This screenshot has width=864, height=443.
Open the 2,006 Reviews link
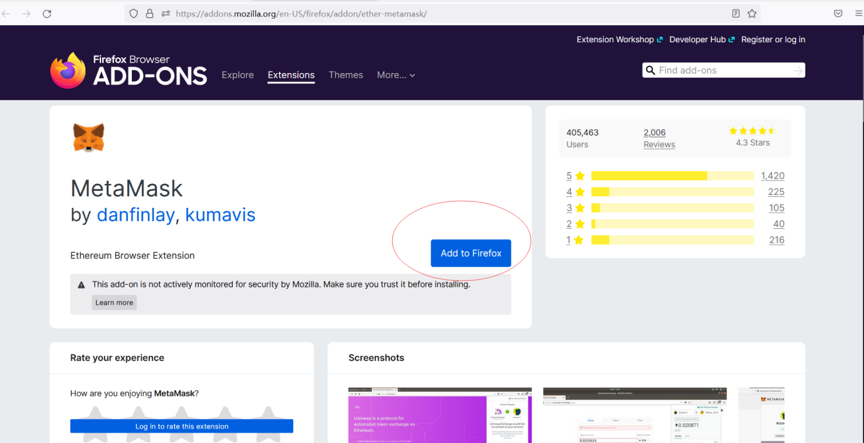pyautogui.click(x=659, y=138)
